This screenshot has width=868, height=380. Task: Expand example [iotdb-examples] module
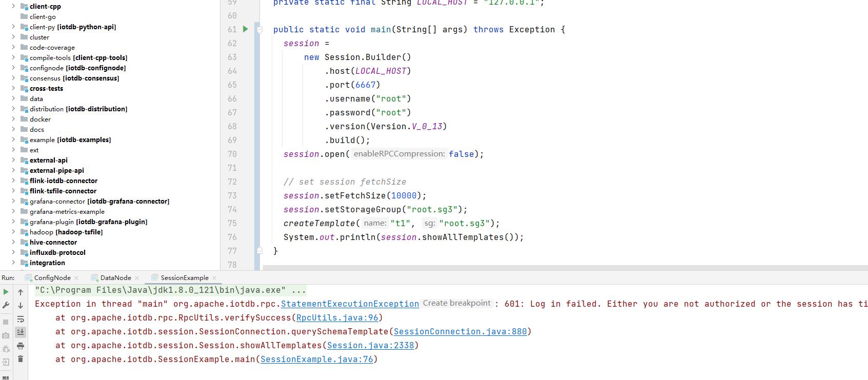click(x=13, y=139)
